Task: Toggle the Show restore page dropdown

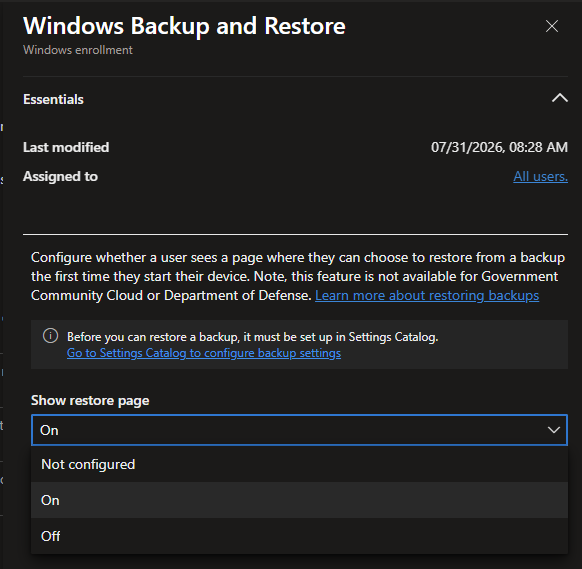Action: (300, 430)
